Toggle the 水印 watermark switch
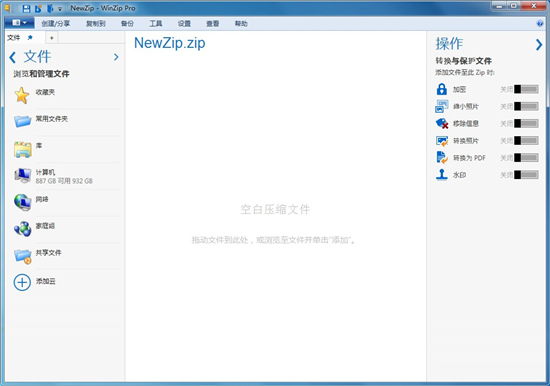Screen dimensions: 550x386 (x=526, y=175)
